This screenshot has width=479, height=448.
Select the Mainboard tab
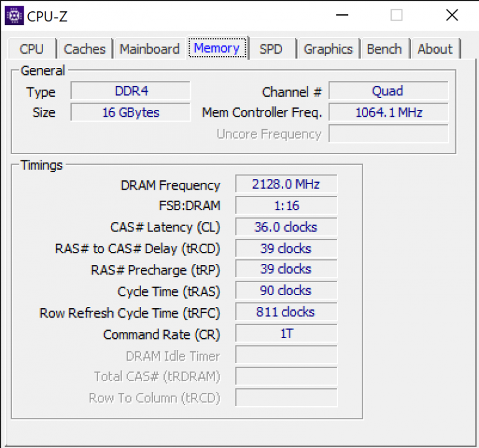click(150, 49)
